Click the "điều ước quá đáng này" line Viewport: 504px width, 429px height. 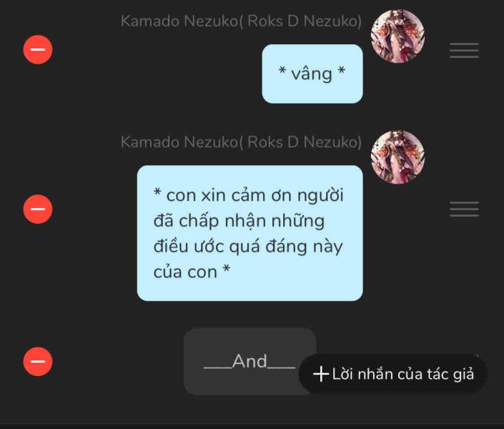pyautogui.click(x=248, y=247)
